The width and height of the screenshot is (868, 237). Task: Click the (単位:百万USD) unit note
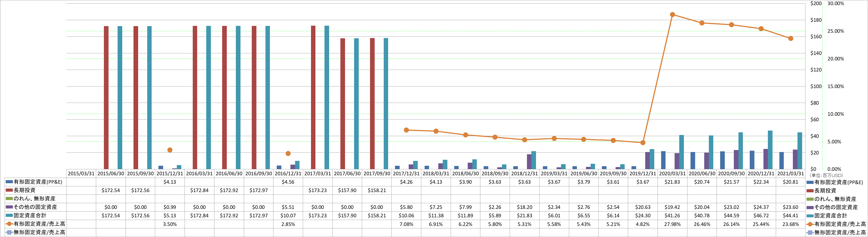point(826,175)
